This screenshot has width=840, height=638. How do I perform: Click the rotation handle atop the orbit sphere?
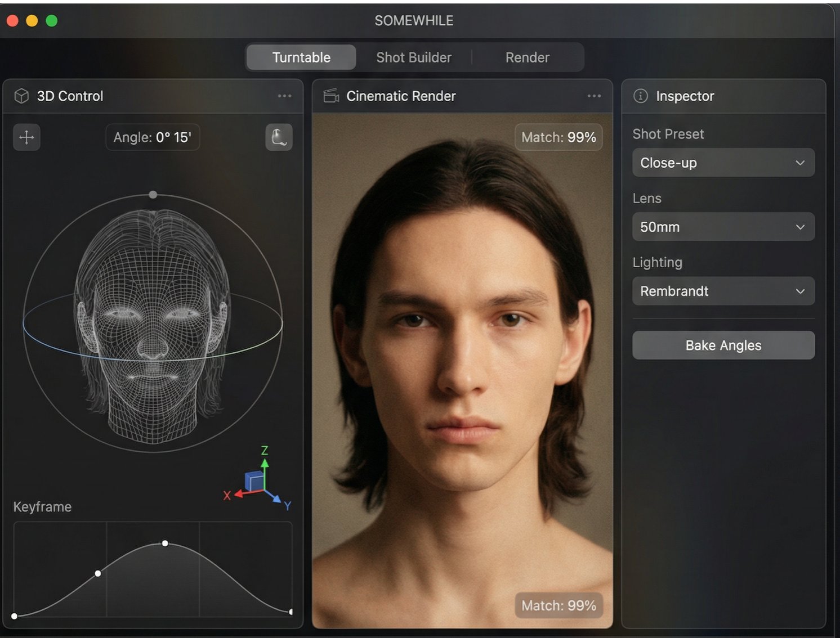[x=153, y=195]
